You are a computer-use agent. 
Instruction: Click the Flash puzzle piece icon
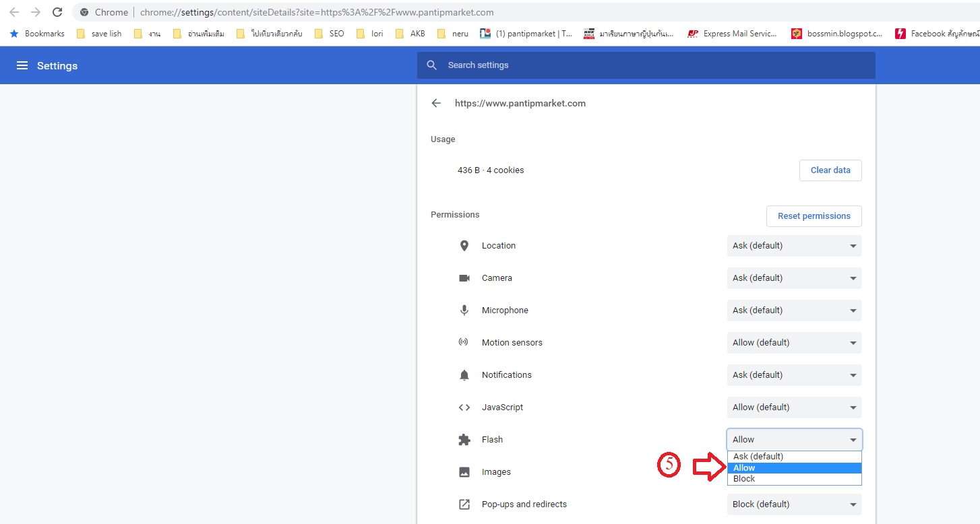click(464, 440)
